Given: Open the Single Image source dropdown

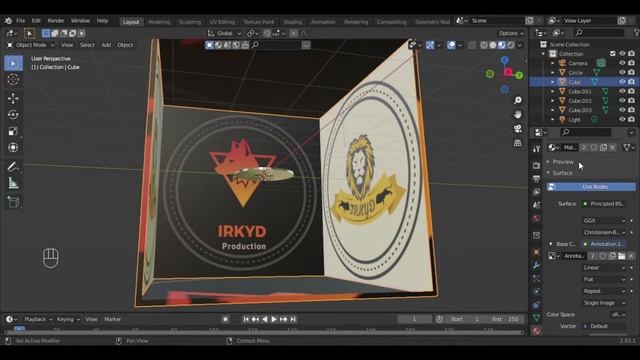Looking at the screenshot, I should click(x=604, y=303).
